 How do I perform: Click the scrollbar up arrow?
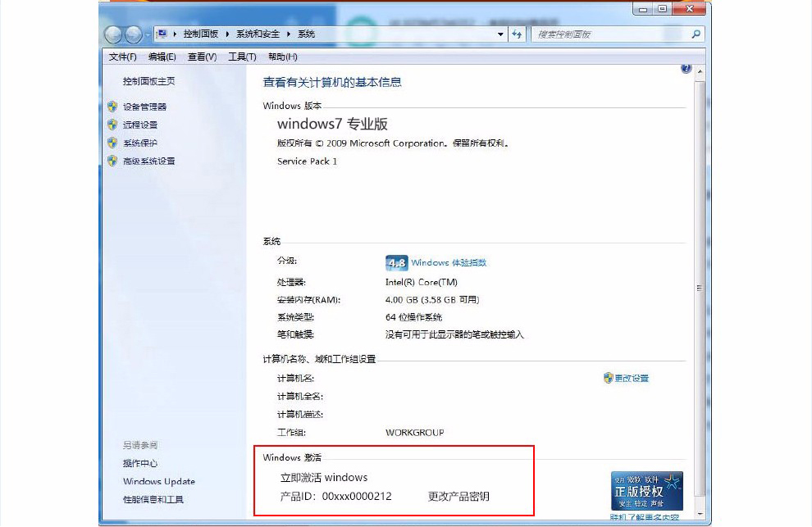tap(700, 71)
